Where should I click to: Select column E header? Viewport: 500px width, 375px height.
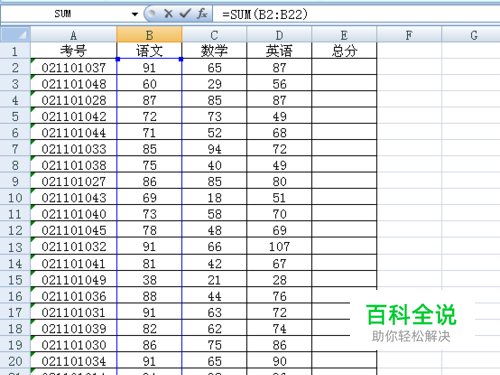(344, 35)
